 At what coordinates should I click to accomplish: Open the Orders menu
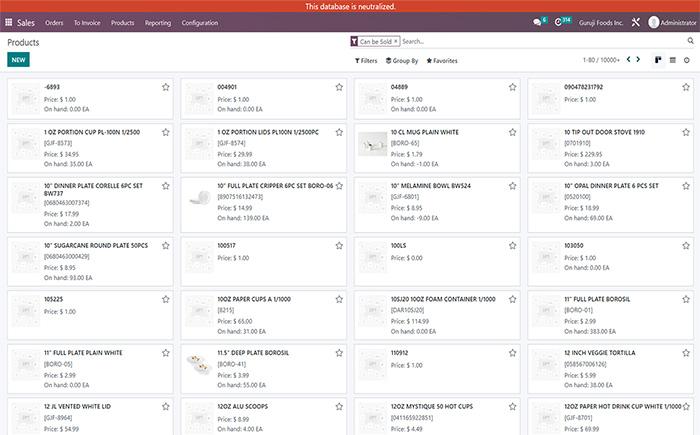(x=54, y=23)
